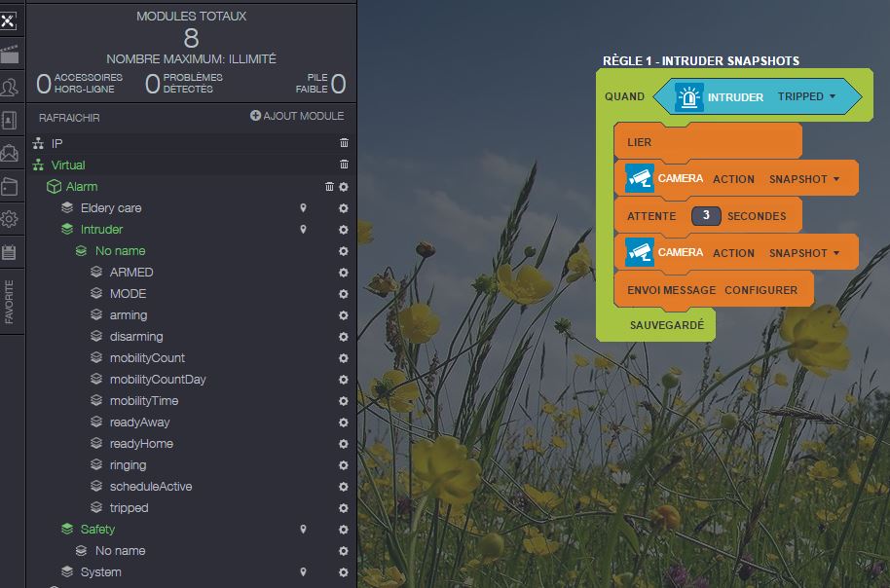This screenshot has height=588, width=890.
Task: Click location pin on Intruder row
Action: [304, 230]
